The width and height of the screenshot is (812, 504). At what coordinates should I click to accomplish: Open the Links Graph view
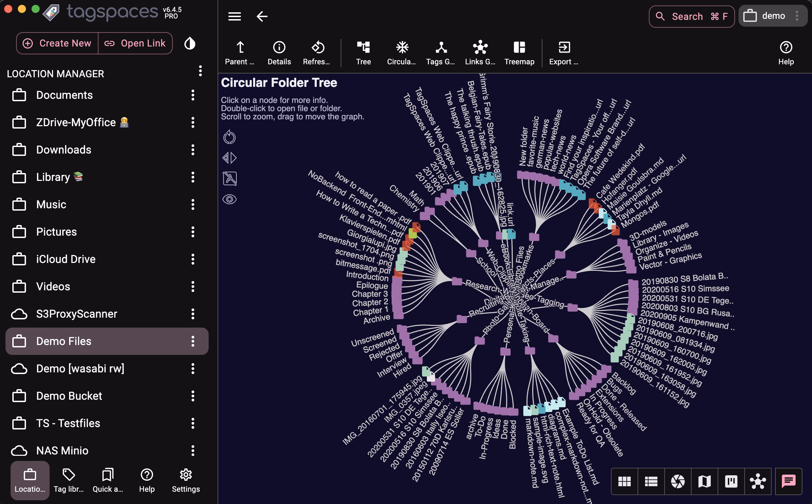(480, 52)
